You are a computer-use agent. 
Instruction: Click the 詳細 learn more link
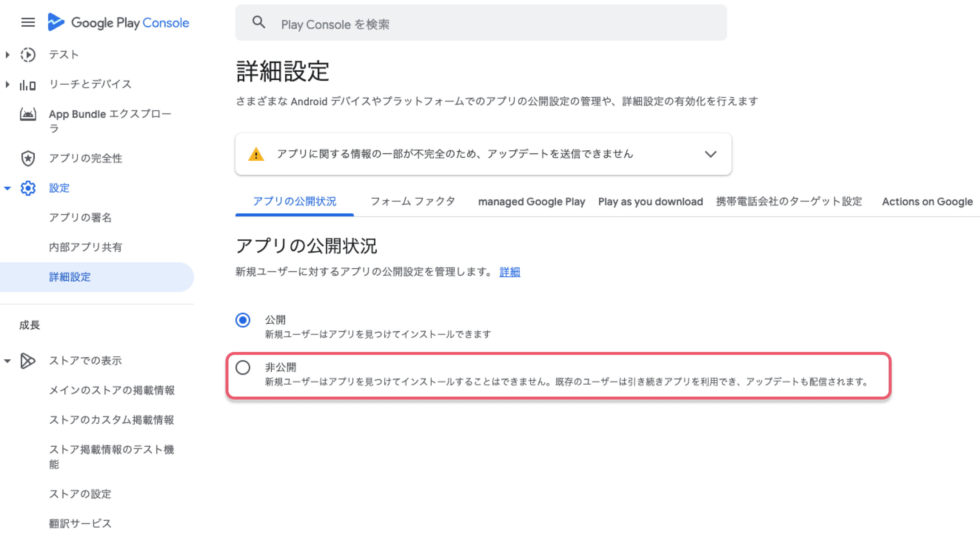point(509,272)
